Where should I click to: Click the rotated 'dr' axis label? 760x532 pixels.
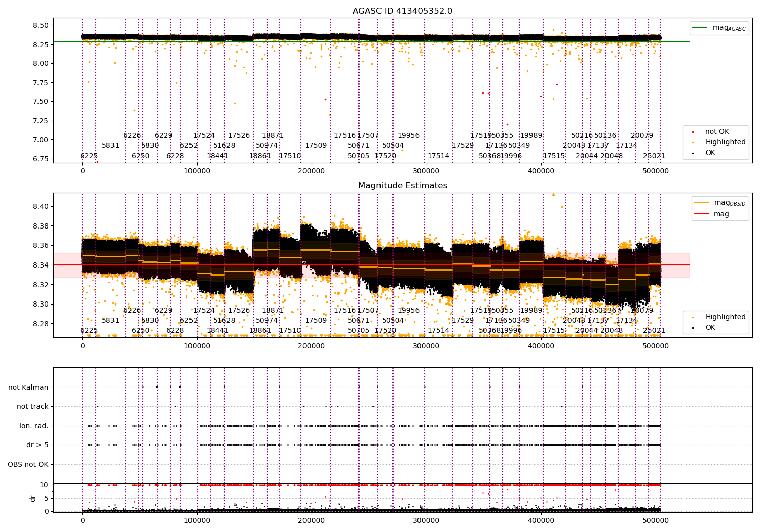tap(33, 498)
